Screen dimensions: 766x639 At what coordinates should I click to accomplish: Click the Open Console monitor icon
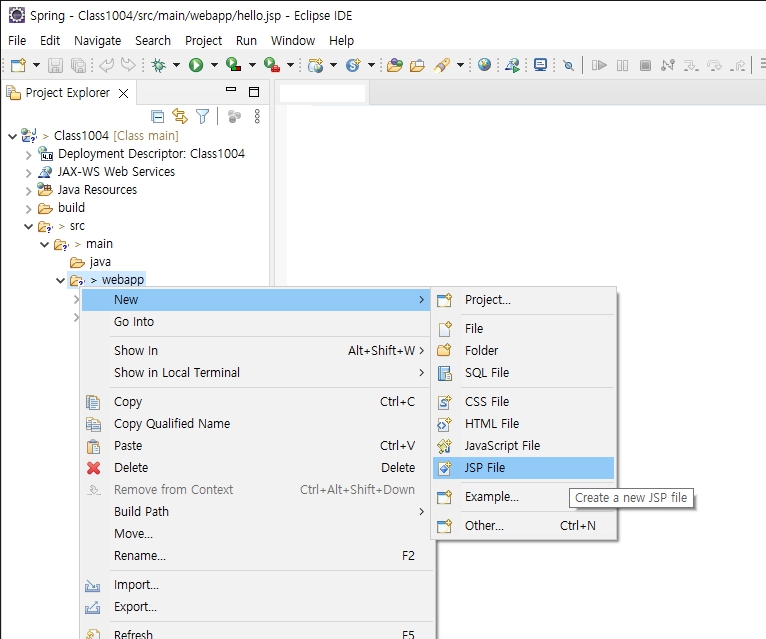540,65
